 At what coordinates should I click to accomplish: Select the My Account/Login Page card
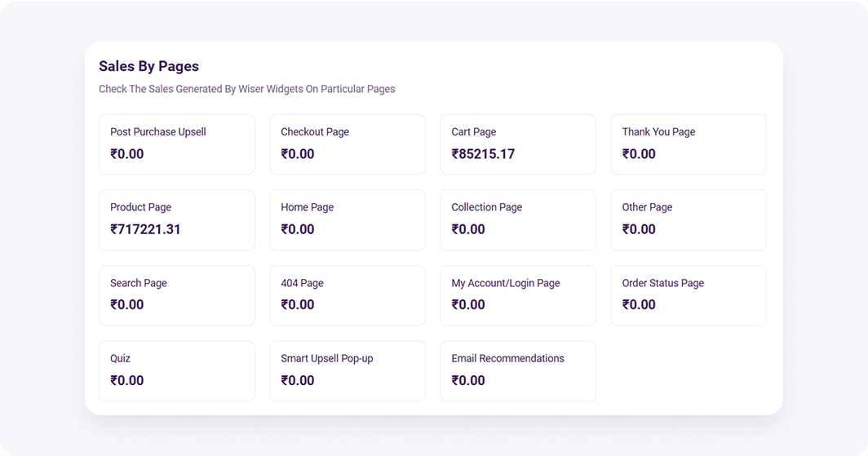coord(517,295)
